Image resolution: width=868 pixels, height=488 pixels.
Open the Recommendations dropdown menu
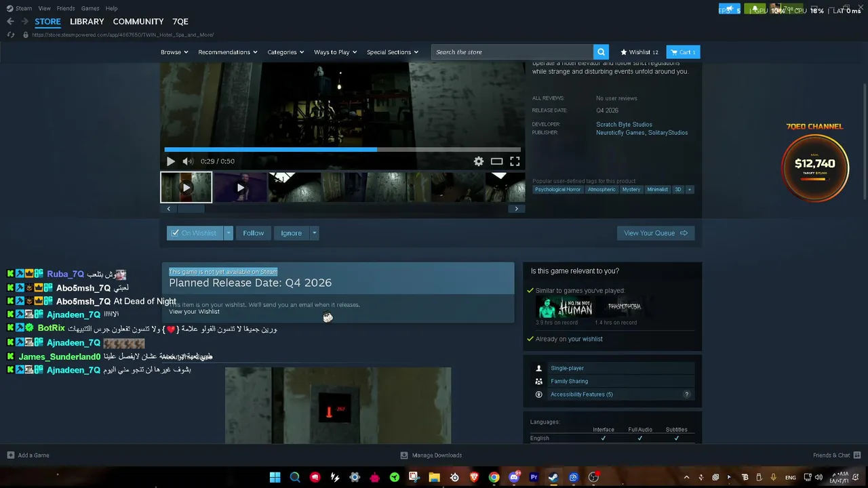coord(228,52)
